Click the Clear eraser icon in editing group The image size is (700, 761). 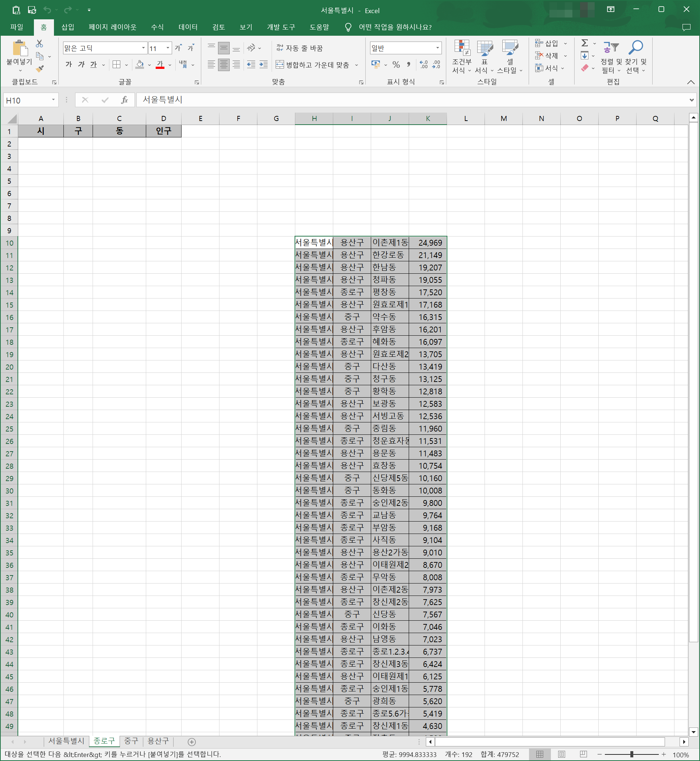(585, 68)
